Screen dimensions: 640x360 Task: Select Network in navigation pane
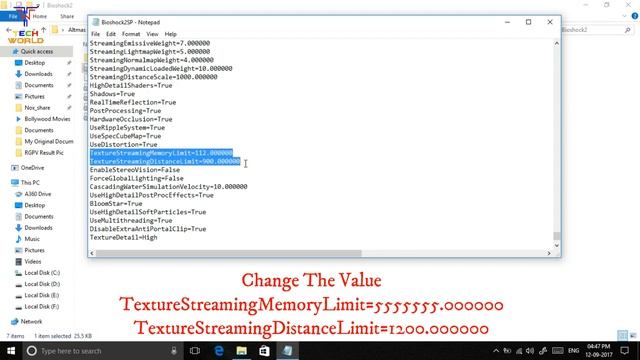pyautogui.click(x=31, y=322)
